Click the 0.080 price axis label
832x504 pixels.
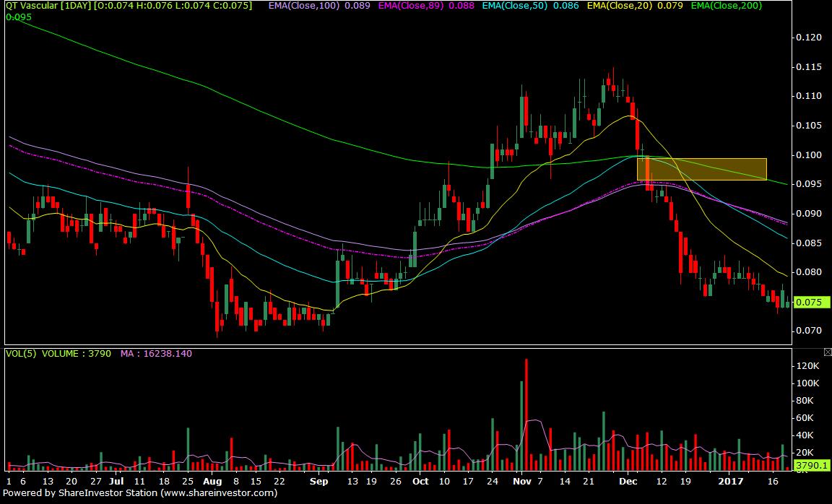click(809, 272)
